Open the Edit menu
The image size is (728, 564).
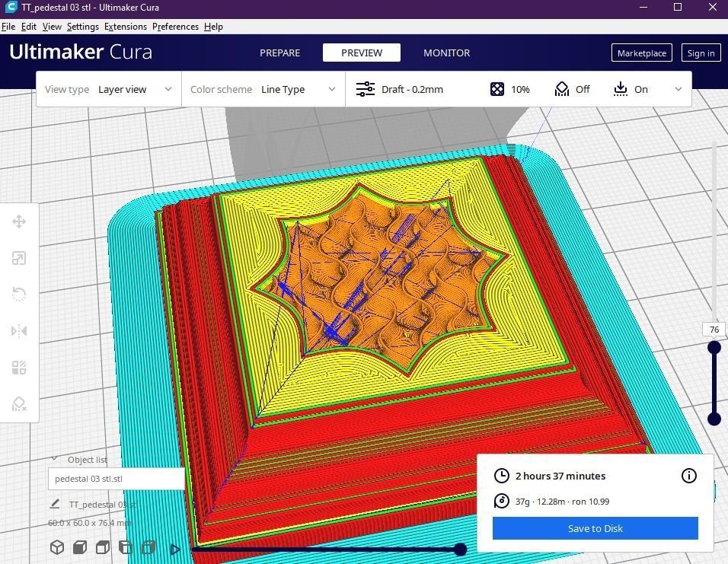click(29, 27)
